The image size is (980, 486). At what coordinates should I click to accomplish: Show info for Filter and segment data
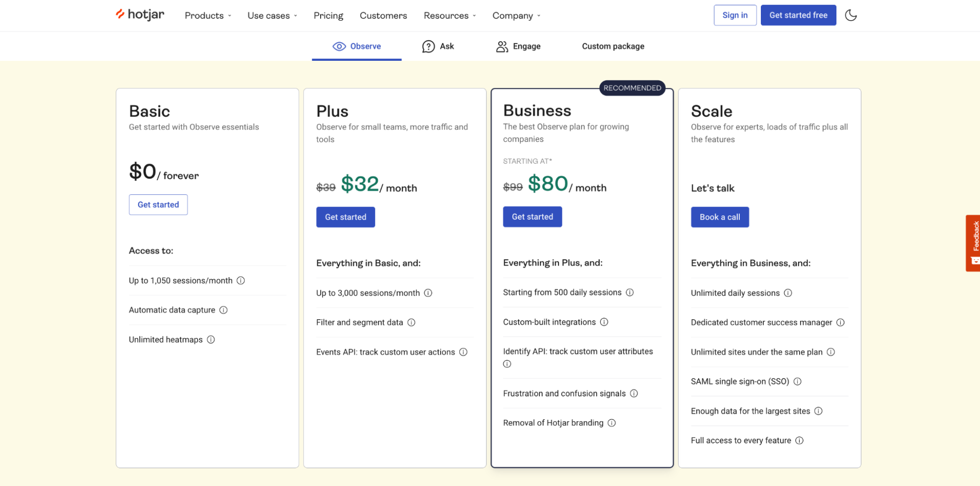click(411, 322)
